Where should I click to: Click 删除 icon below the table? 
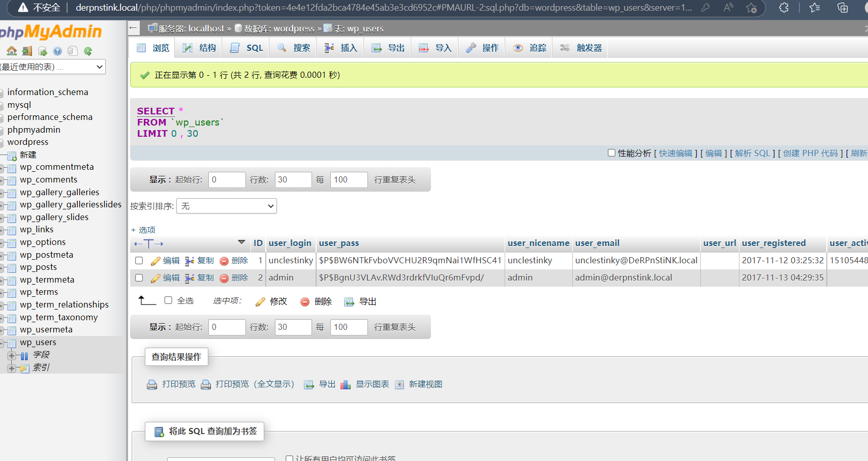pos(305,302)
